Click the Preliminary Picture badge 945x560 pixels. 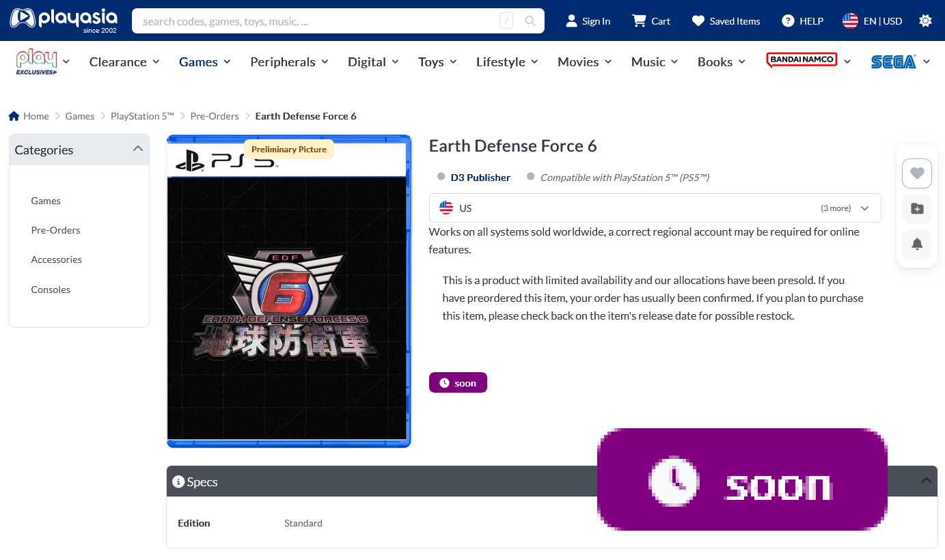coord(289,149)
